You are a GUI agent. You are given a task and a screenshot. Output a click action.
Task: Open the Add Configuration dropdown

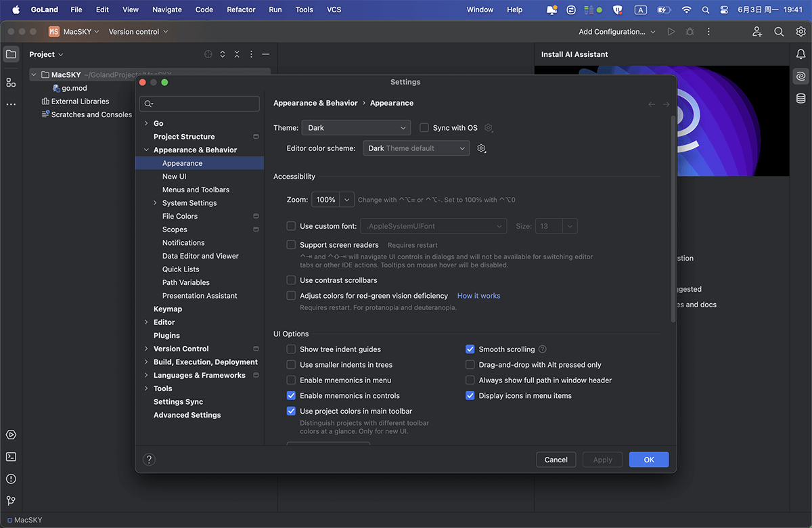click(x=617, y=32)
